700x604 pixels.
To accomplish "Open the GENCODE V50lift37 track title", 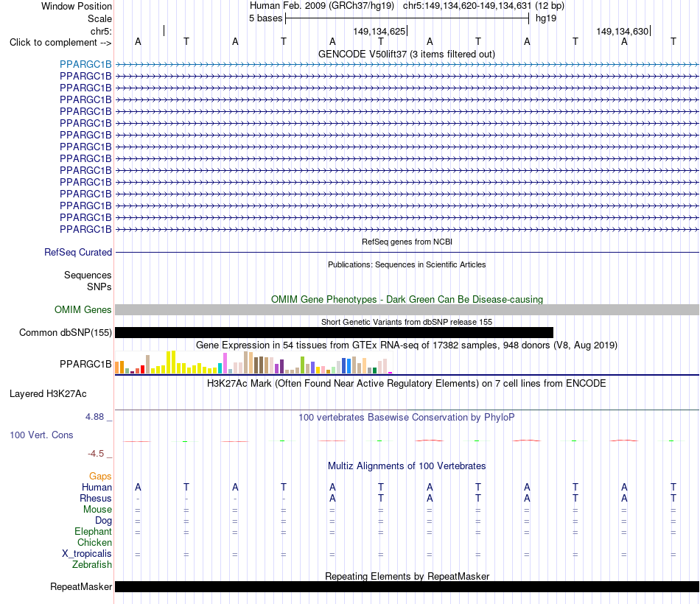I will (406, 55).
